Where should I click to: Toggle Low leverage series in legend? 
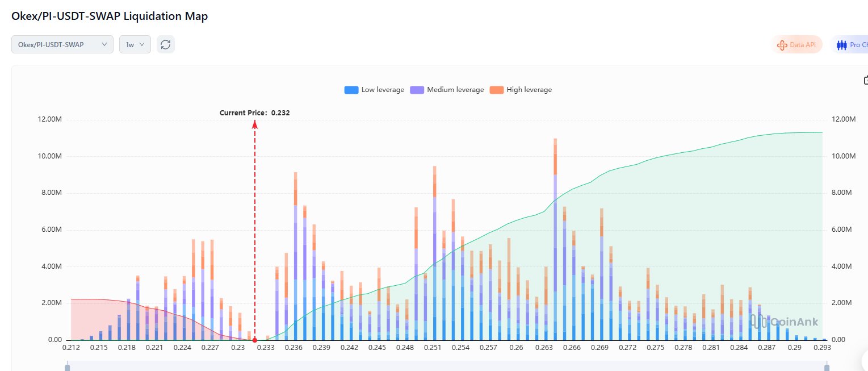[x=375, y=90]
